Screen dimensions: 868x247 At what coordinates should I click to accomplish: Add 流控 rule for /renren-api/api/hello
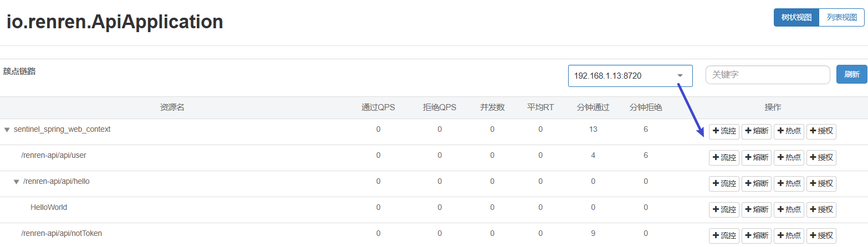point(724,183)
